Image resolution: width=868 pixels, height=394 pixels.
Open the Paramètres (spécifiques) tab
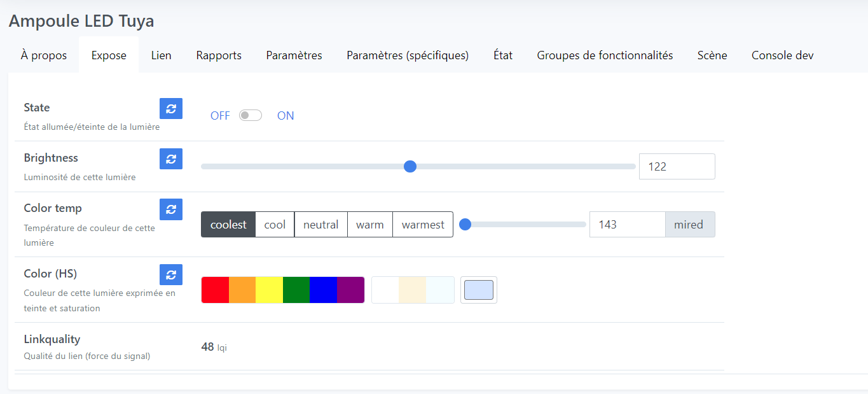pos(408,55)
